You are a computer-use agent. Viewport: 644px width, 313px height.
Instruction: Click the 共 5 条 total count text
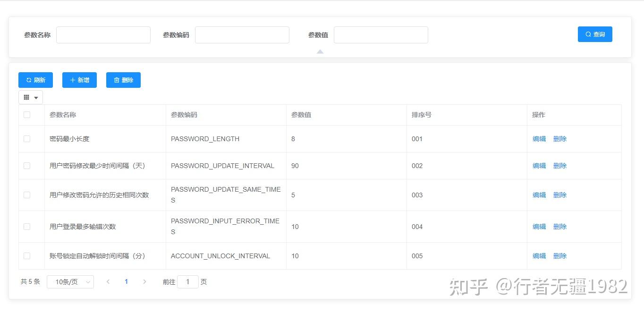[x=30, y=282]
